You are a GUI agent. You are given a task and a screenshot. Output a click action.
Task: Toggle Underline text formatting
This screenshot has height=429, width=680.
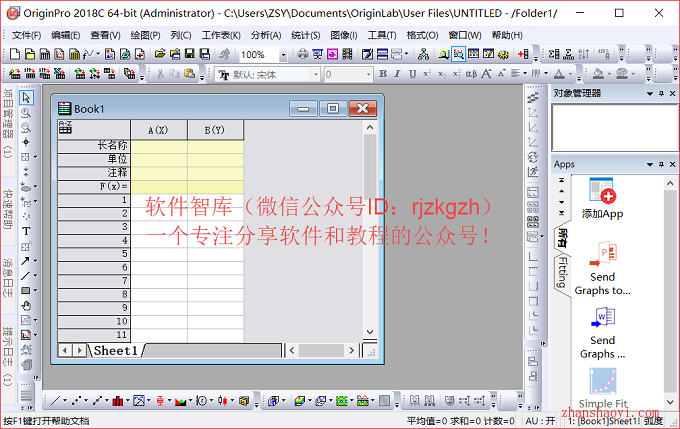tap(412, 74)
